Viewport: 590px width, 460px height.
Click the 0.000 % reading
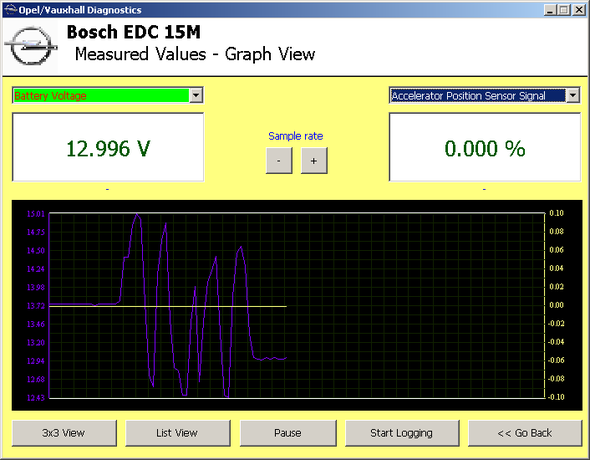485,148
